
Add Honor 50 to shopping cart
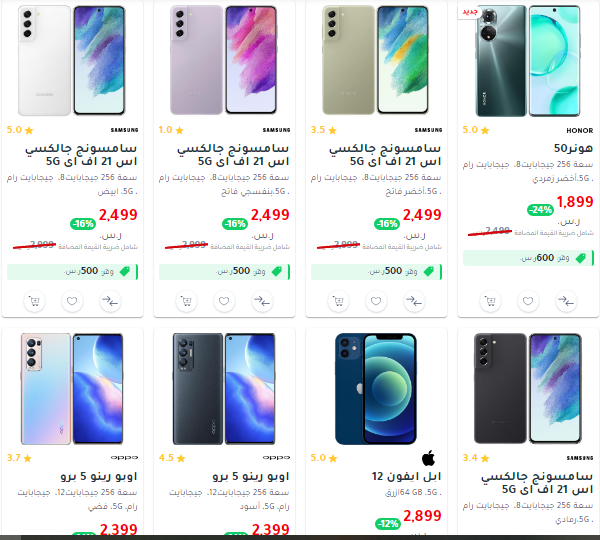point(490,302)
